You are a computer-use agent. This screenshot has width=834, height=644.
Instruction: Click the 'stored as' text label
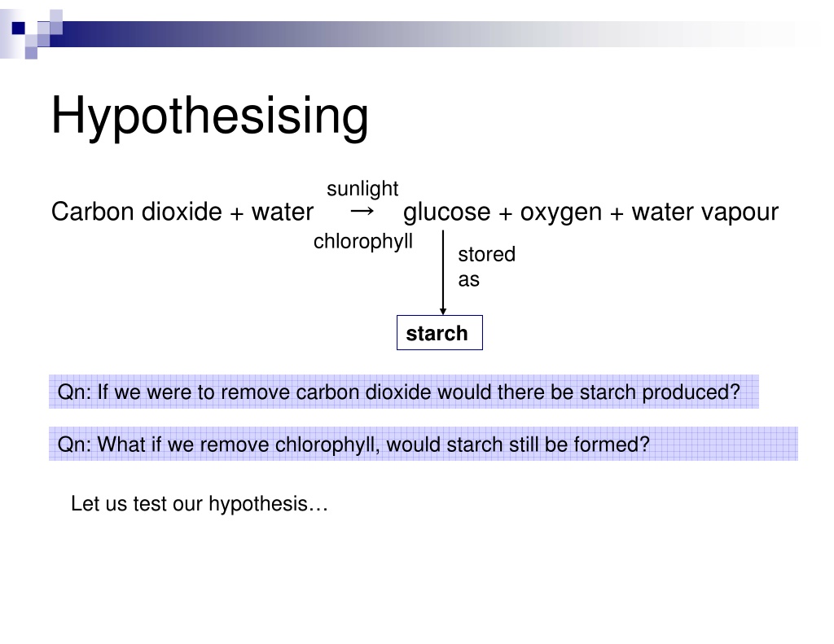(486, 267)
